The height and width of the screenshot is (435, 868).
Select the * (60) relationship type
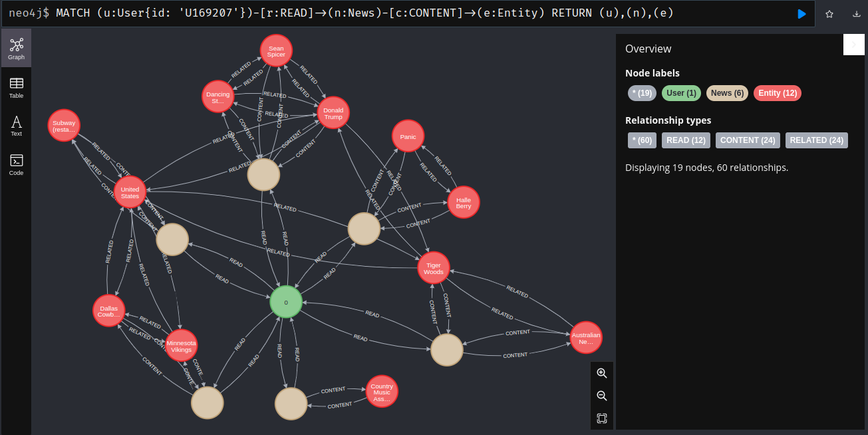tap(642, 140)
